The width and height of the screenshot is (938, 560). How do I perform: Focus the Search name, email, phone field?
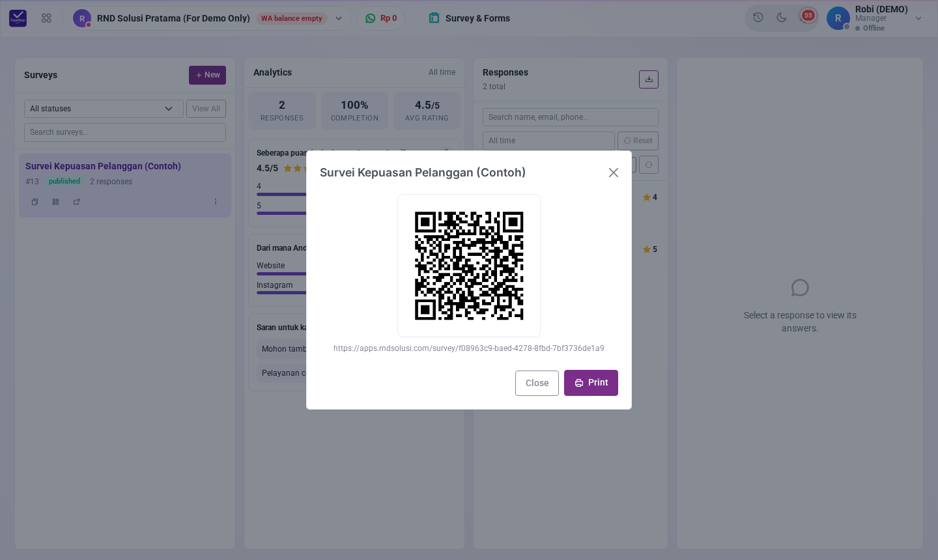(x=571, y=117)
